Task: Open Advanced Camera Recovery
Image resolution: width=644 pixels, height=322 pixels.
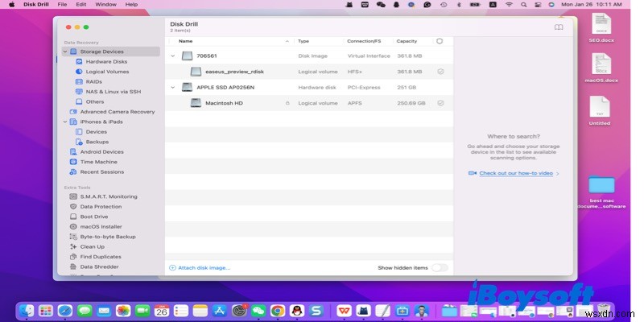Action: tap(117, 112)
